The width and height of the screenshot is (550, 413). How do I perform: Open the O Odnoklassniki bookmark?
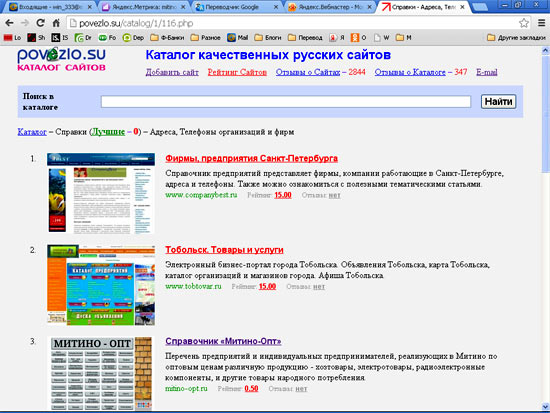[x=359, y=38]
